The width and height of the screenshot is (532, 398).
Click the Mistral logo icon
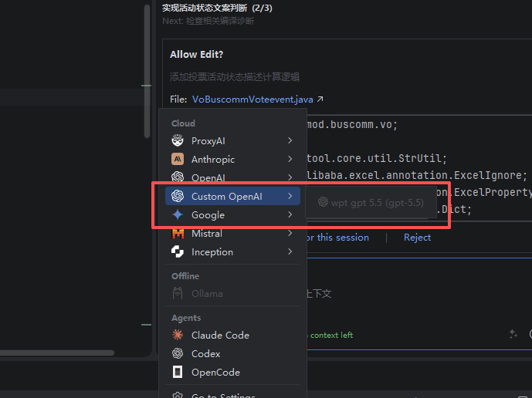click(x=178, y=233)
